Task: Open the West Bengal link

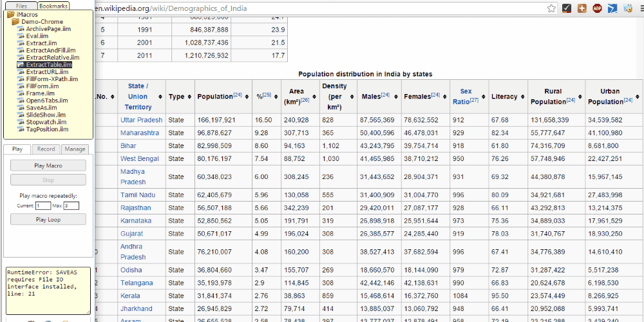Action: click(140, 158)
